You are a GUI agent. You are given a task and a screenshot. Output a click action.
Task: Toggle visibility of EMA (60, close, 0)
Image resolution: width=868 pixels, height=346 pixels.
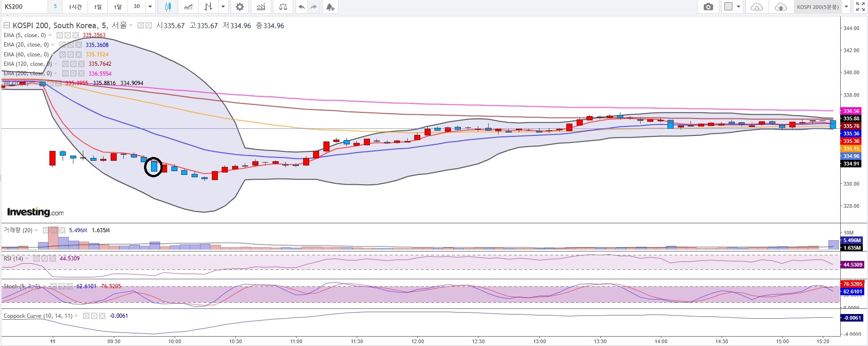tap(63, 55)
